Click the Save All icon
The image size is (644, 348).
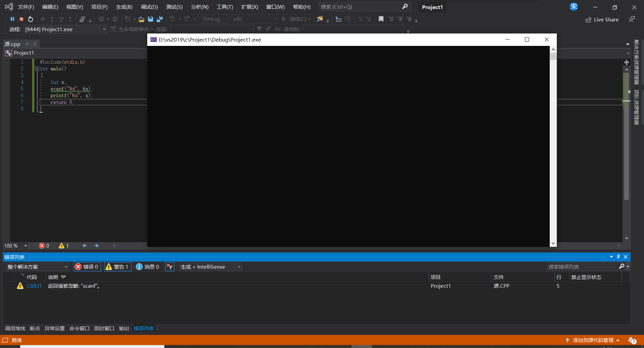coord(160,19)
